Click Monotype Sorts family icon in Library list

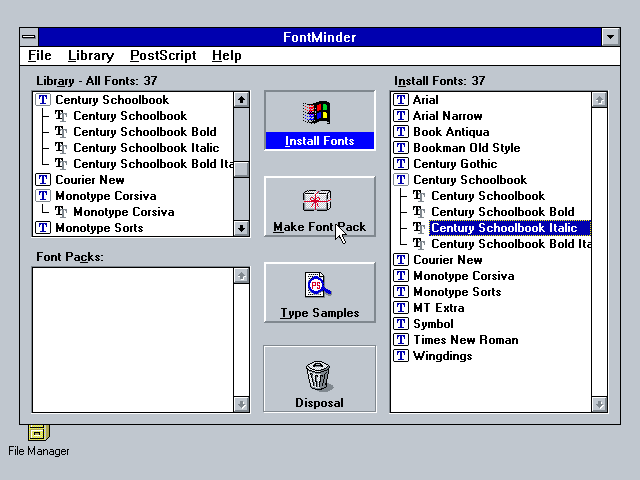coord(43,228)
